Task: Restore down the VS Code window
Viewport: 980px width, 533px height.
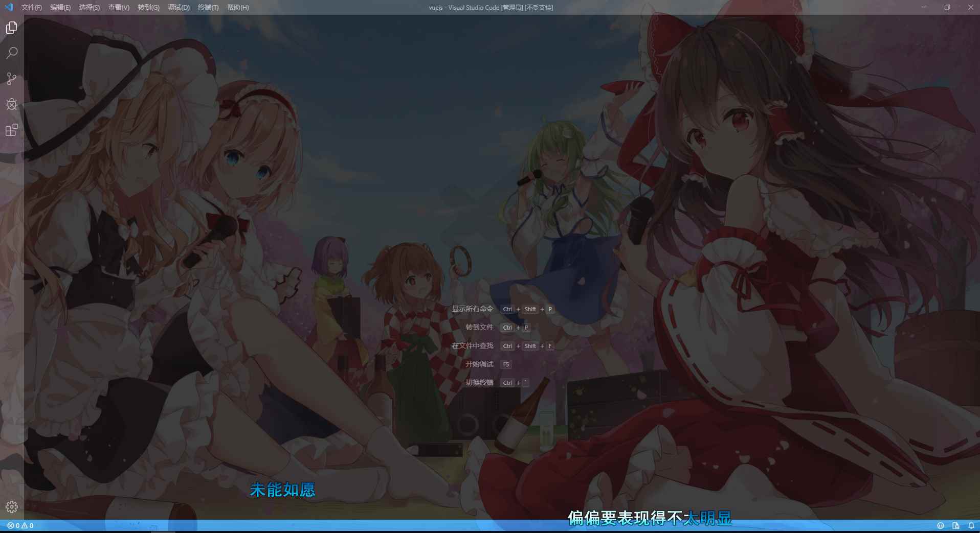Action: point(947,7)
